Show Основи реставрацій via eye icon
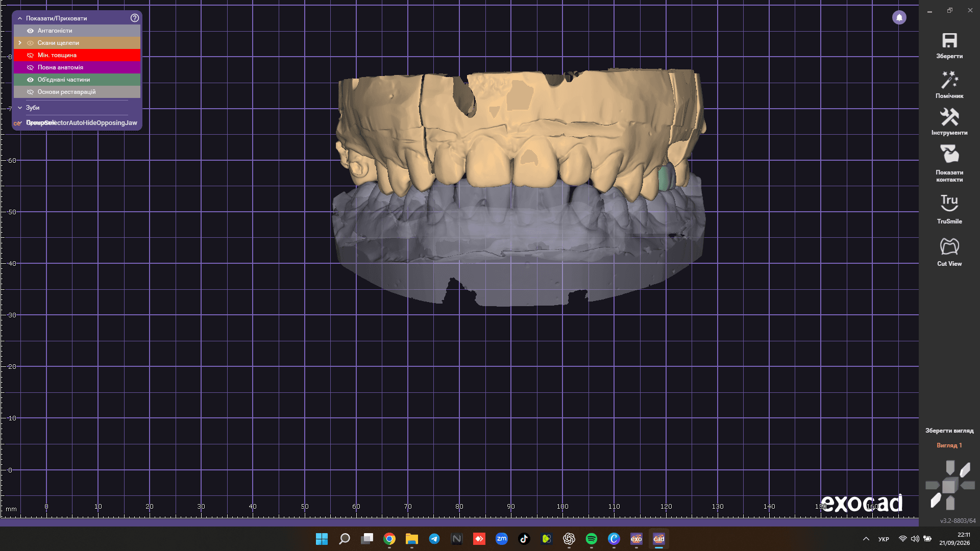This screenshot has height=551, width=980. coord(30,92)
